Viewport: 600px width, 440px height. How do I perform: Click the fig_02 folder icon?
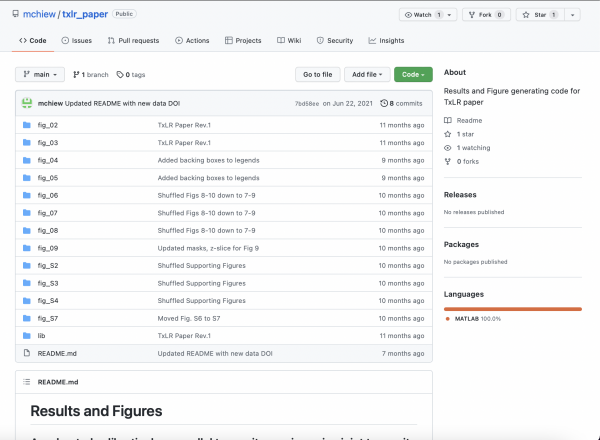tap(26, 125)
